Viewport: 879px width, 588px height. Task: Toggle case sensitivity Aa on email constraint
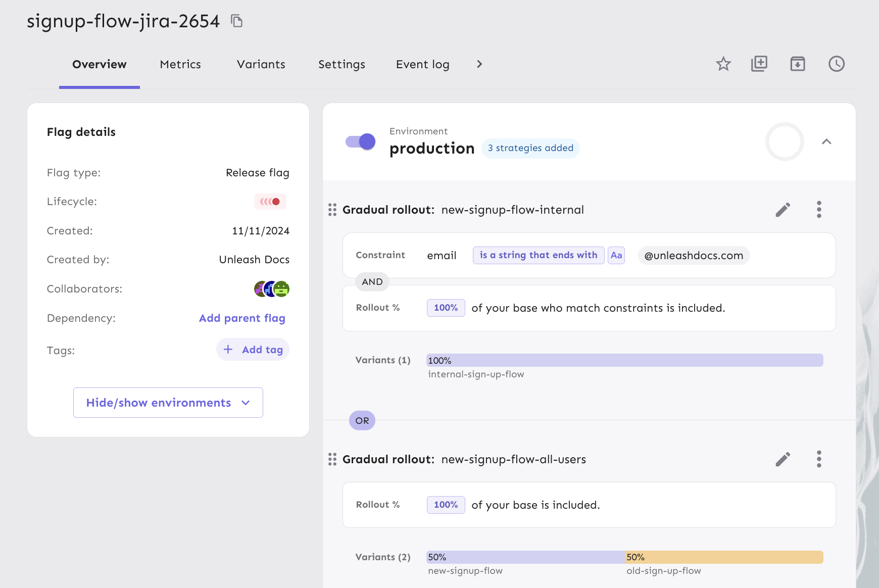(616, 255)
